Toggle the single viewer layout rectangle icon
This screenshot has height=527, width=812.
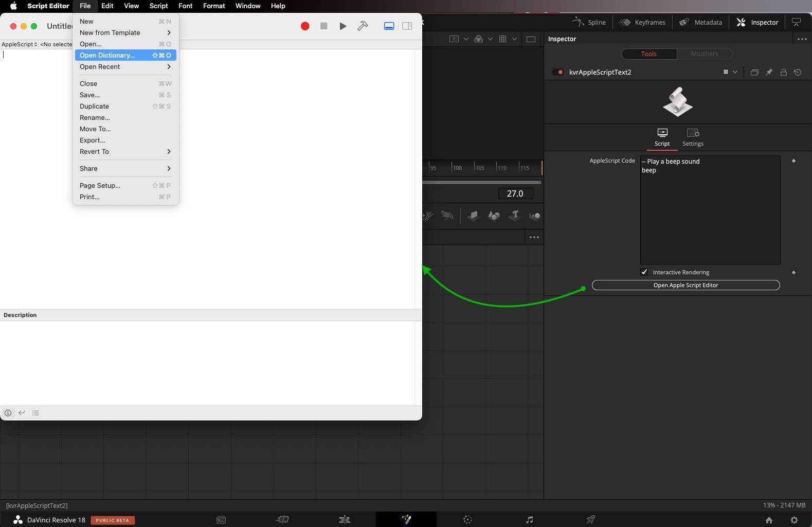click(x=531, y=39)
